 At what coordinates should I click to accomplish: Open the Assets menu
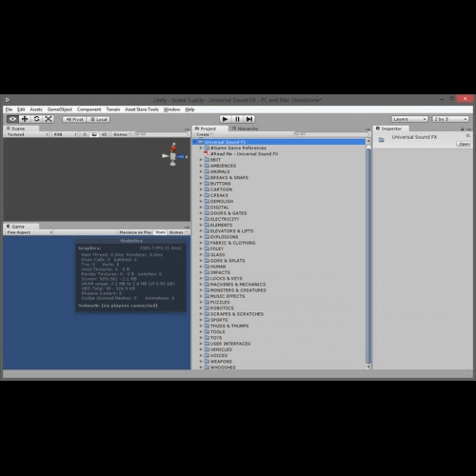pos(36,109)
